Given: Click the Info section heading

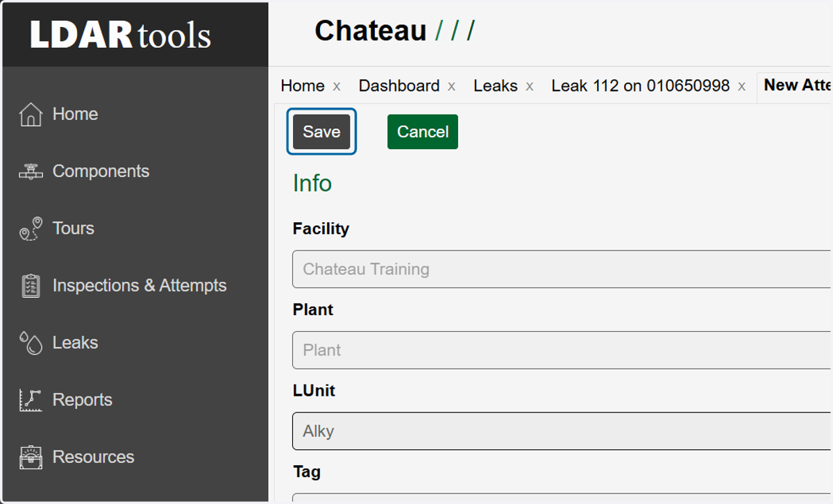Looking at the screenshot, I should 312,183.
